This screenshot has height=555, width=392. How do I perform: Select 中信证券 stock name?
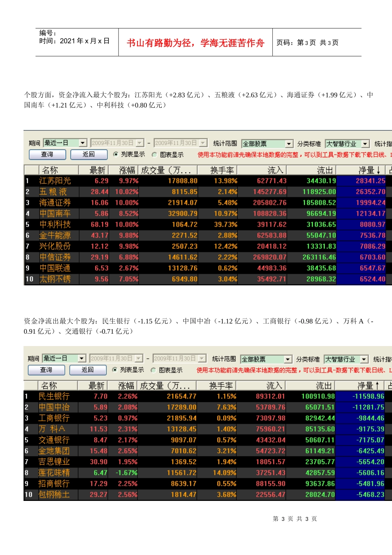[x=55, y=257]
